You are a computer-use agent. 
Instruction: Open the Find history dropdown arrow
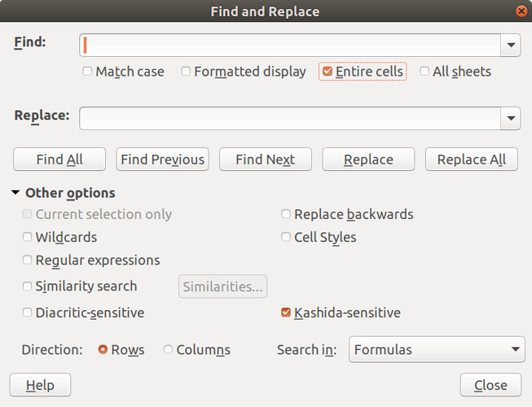[511, 45]
